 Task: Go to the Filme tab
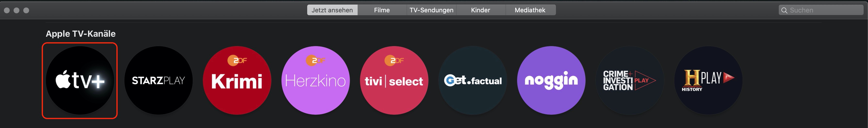(382, 10)
